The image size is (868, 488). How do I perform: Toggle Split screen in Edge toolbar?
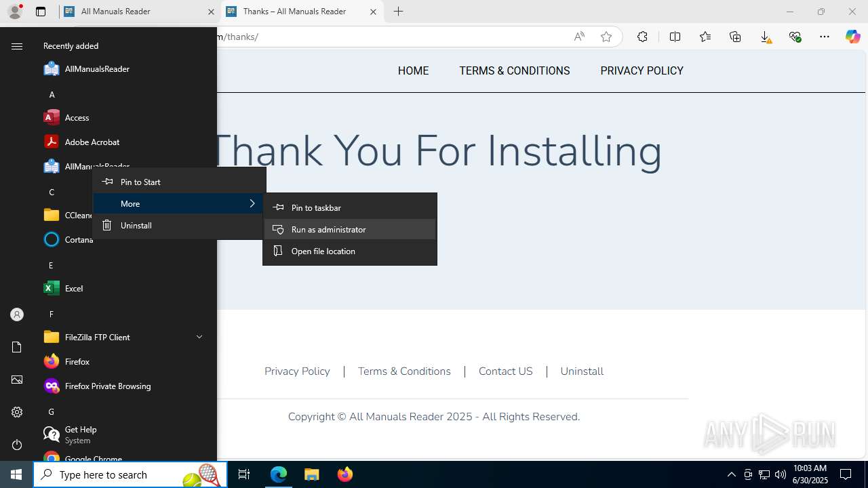[x=675, y=37]
